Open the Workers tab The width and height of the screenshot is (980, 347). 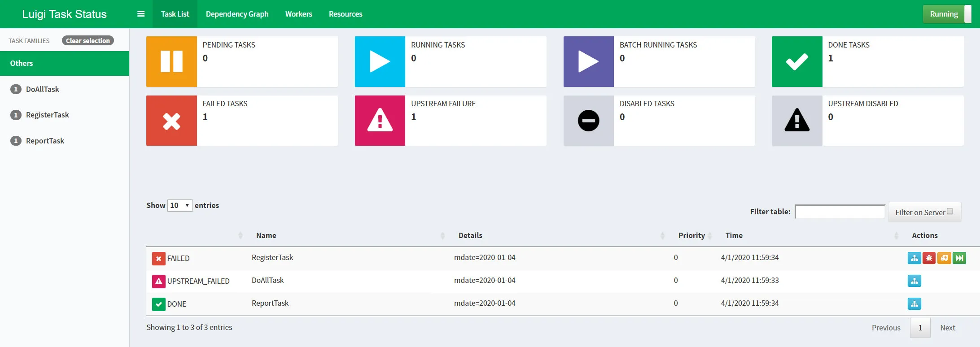click(x=298, y=14)
